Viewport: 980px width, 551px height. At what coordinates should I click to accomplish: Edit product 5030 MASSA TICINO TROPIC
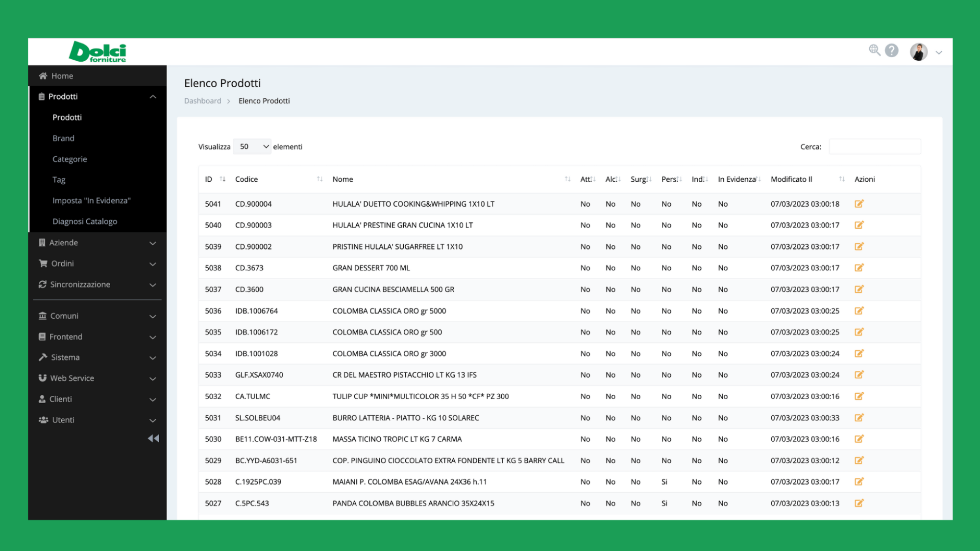click(x=859, y=439)
